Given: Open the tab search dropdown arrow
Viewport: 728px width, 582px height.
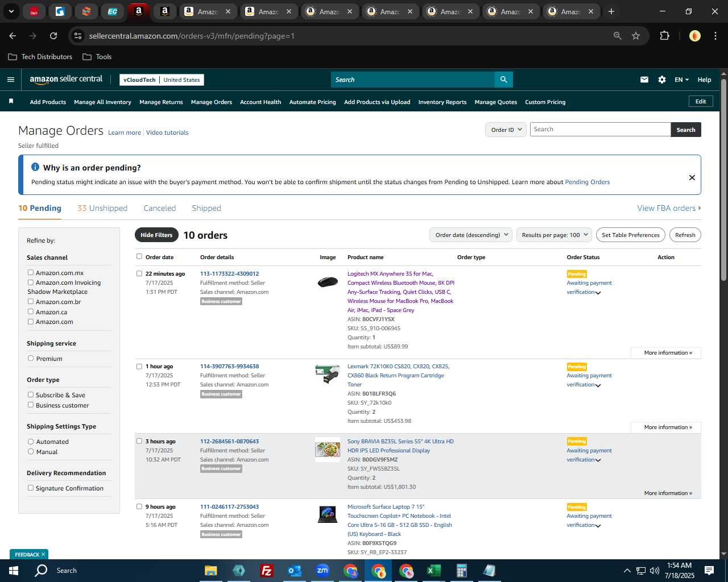Looking at the screenshot, I should [x=11, y=11].
